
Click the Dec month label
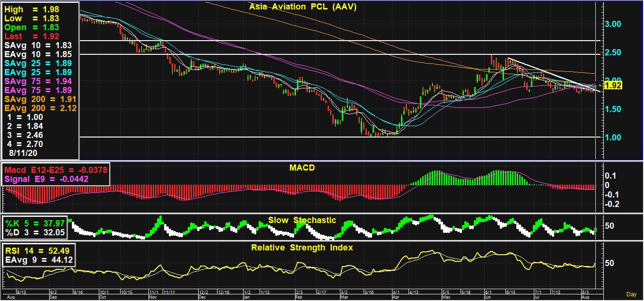[202, 298]
